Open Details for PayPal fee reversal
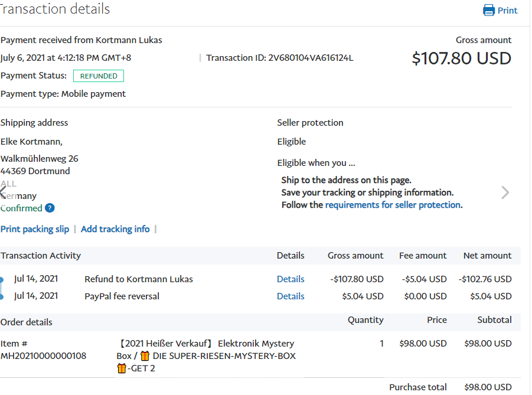Viewport: 532px width, 395px height. (x=291, y=296)
